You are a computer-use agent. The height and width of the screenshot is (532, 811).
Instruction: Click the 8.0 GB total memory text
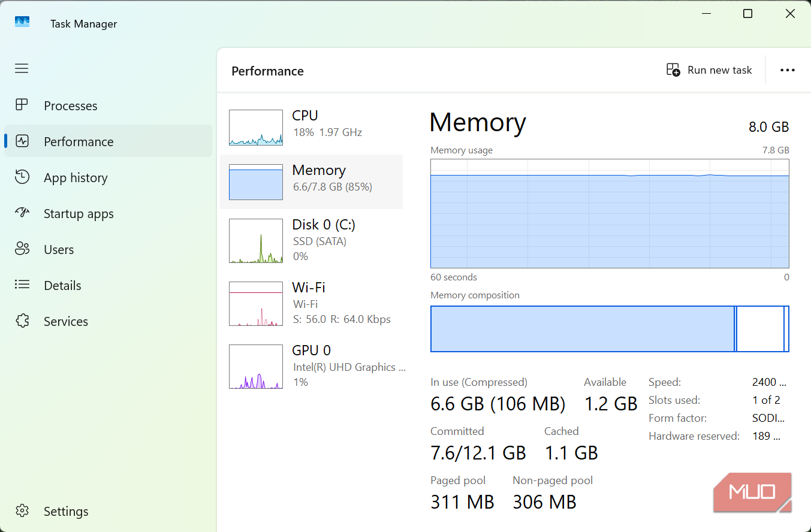[x=768, y=127]
